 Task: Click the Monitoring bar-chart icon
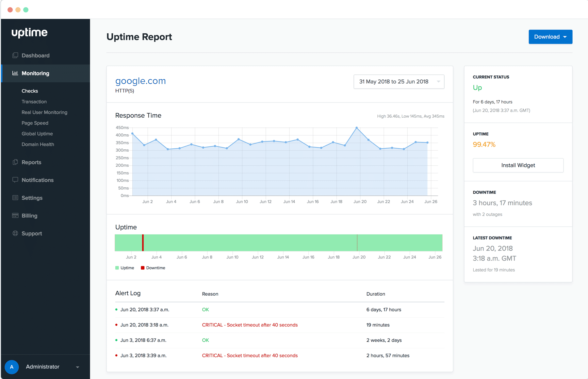click(x=15, y=73)
